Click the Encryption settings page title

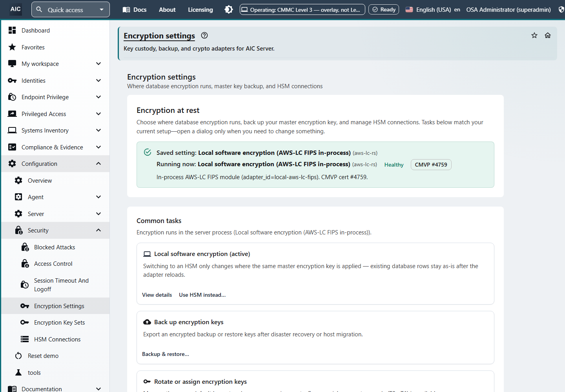coord(159,36)
